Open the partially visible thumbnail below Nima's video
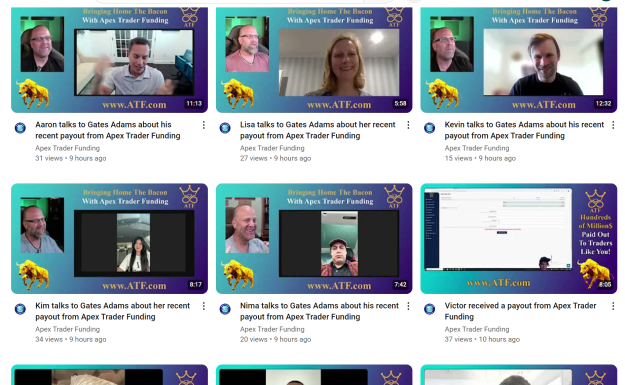This screenshot has height=385, width=625. point(314,375)
